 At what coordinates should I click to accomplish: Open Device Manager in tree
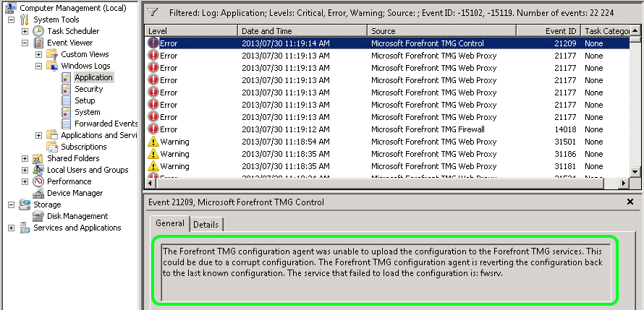point(75,193)
